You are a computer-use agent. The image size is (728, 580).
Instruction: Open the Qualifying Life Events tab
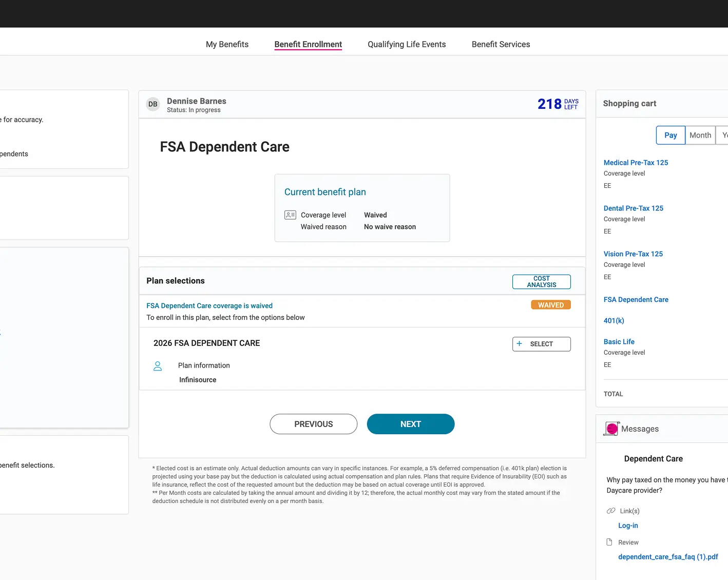(x=407, y=44)
